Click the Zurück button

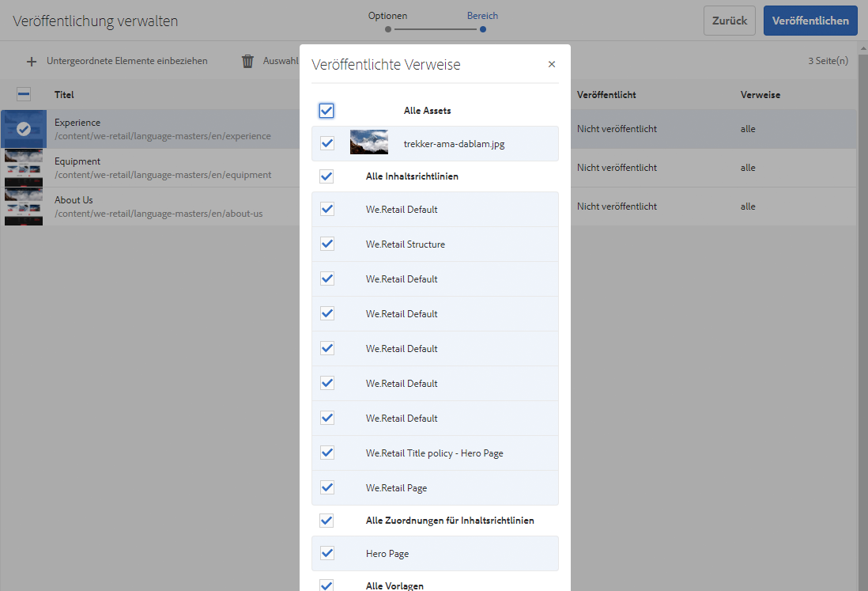click(729, 21)
